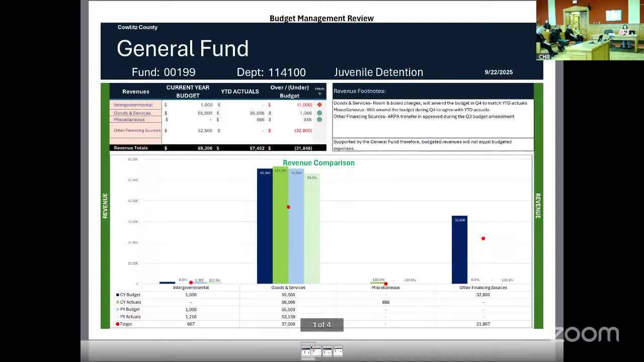Click the circle indicator in the Miscellaneous table row
This screenshot has height=362, width=644.
[319, 120]
